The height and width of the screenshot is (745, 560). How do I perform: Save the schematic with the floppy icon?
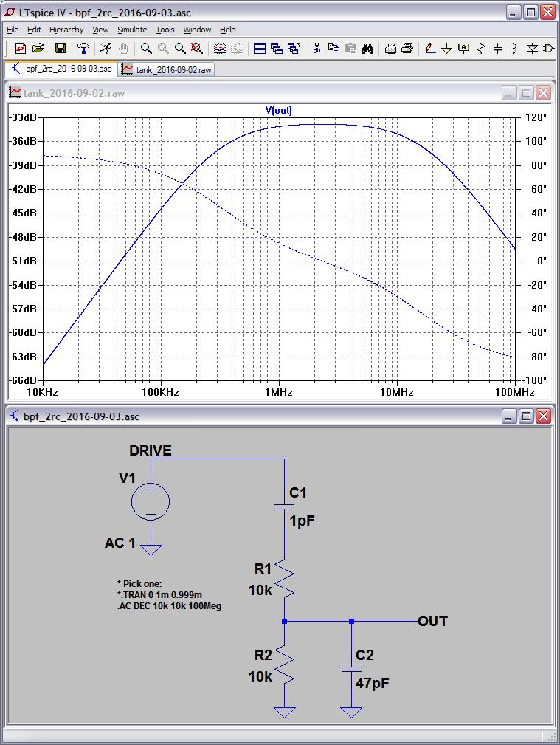click(60, 48)
